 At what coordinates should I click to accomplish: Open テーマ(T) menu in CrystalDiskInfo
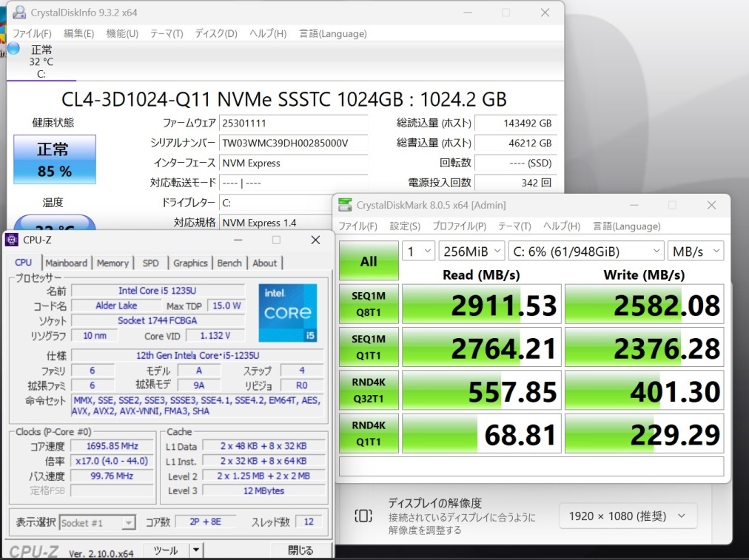point(167,33)
